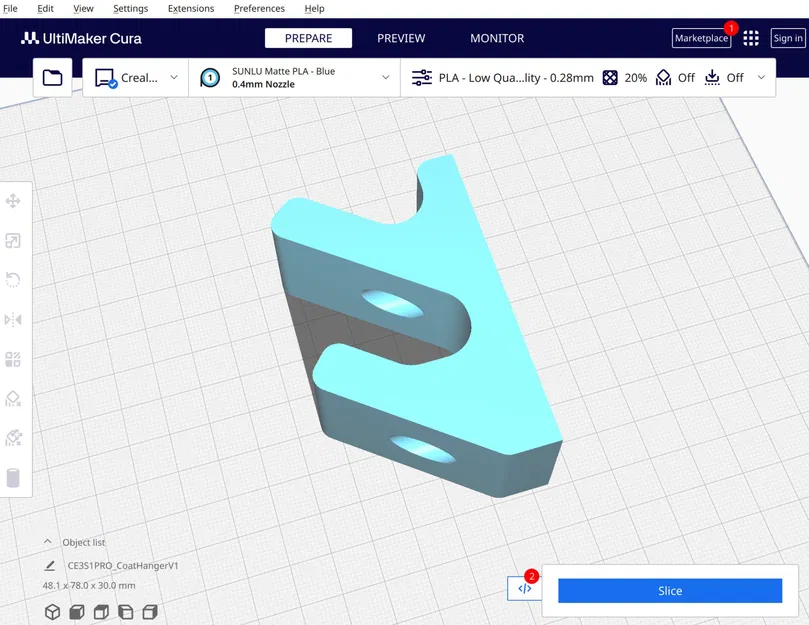
Task: Click the build plate adhesion icon
Action: coord(712,78)
